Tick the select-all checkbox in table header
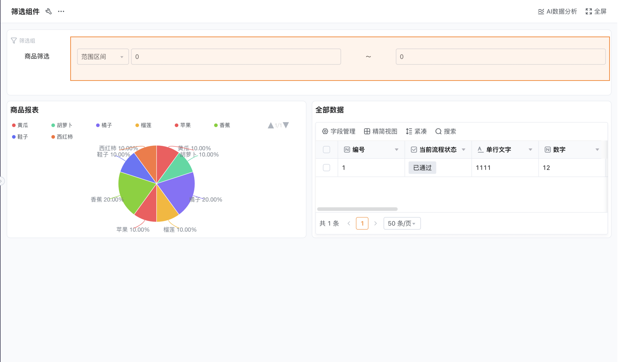This screenshot has height=362, width=644. (327, 150)
